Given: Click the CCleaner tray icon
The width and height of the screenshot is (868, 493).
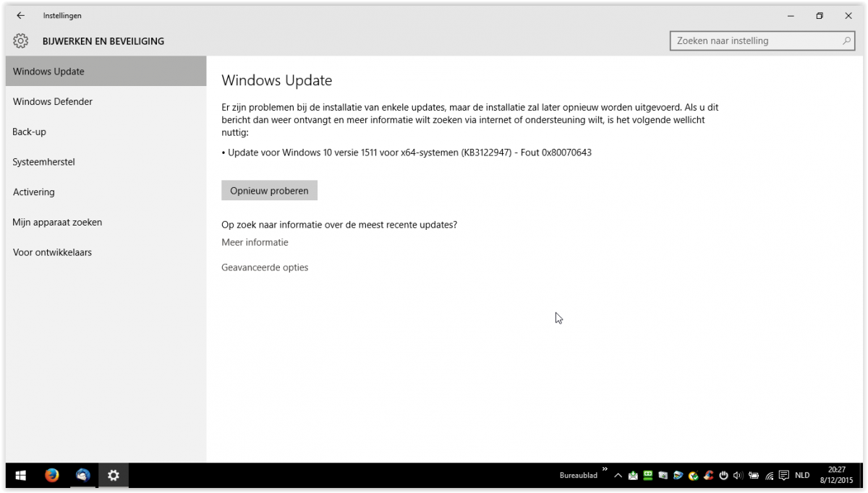Looking at the screenshot, I should [709, 475].
